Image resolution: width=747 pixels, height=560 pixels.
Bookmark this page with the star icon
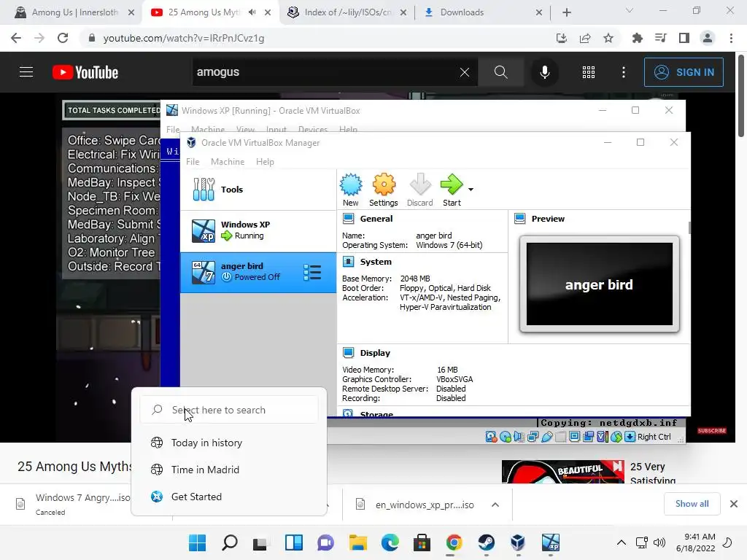click(x=608, y=38)
